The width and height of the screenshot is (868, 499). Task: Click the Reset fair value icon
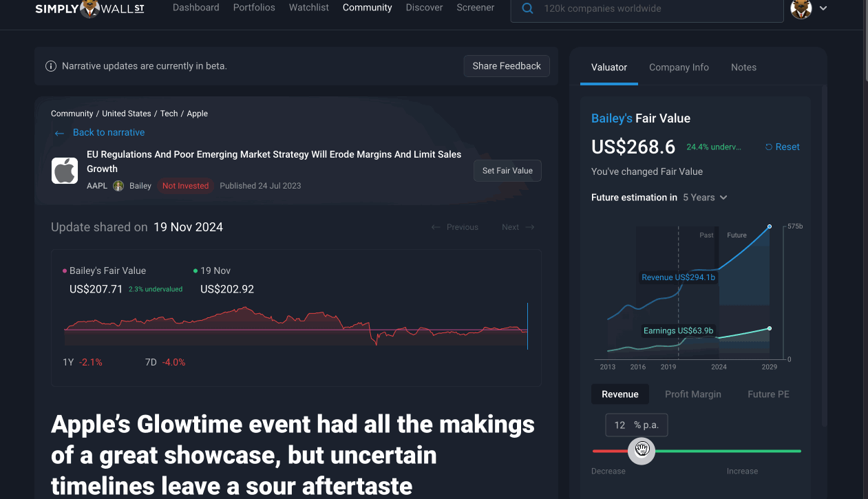click(x=769, y=147)
